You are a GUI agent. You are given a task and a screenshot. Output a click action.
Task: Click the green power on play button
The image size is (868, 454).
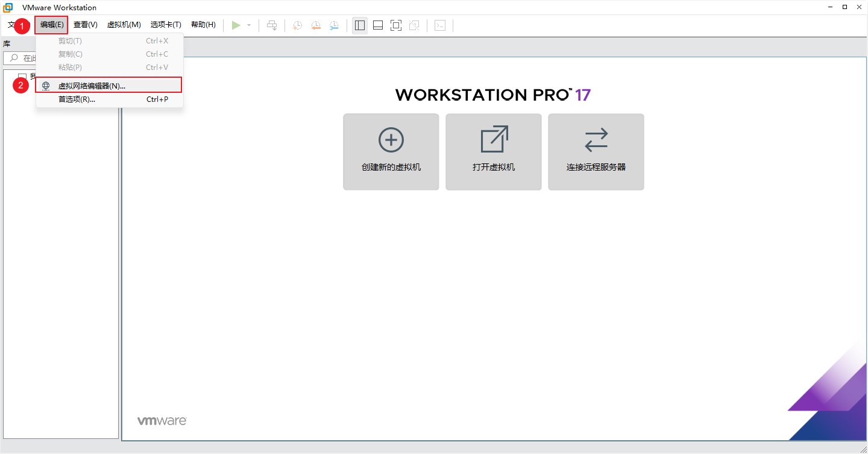click(x=236, y=25)
